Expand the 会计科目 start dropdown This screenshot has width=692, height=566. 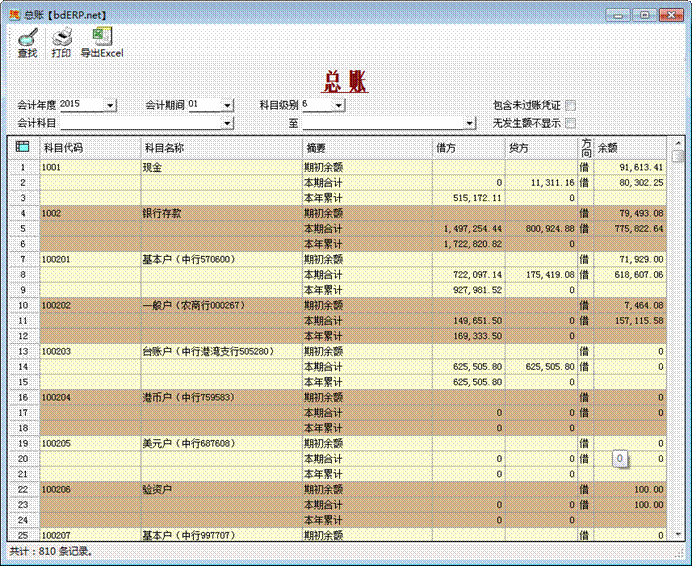(x=228, y=123)
